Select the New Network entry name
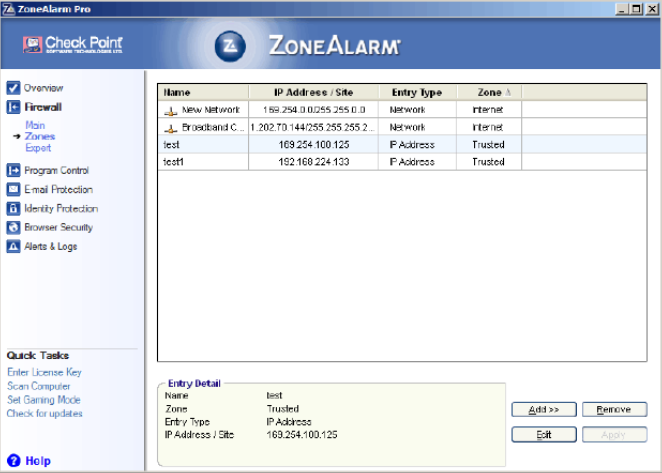Screen dimensions: 662x473 211,110
